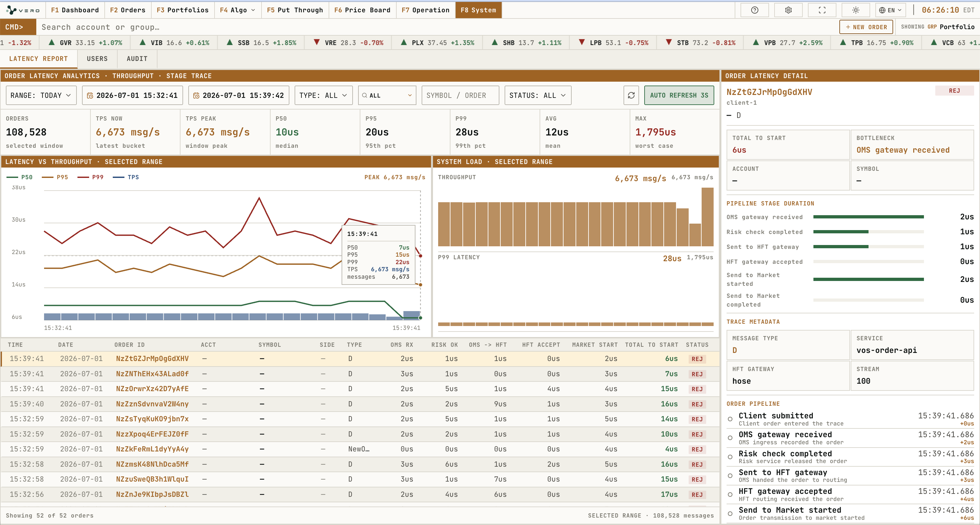980x525 pixels.
Task: Click the search account or group field
Action: (437, 27)
